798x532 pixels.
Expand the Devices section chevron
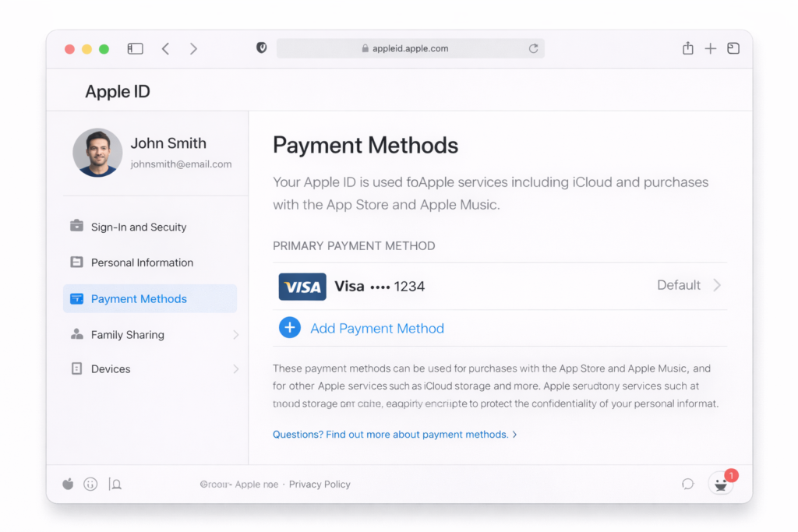[x=236, y=368]
